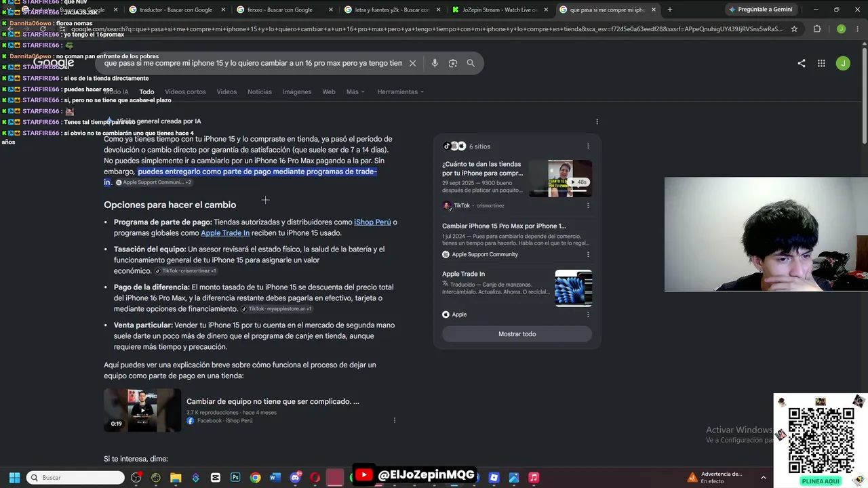The image size is (868, 488).
Task: Switch to the Videos results tab
Action: click(226, 91)
